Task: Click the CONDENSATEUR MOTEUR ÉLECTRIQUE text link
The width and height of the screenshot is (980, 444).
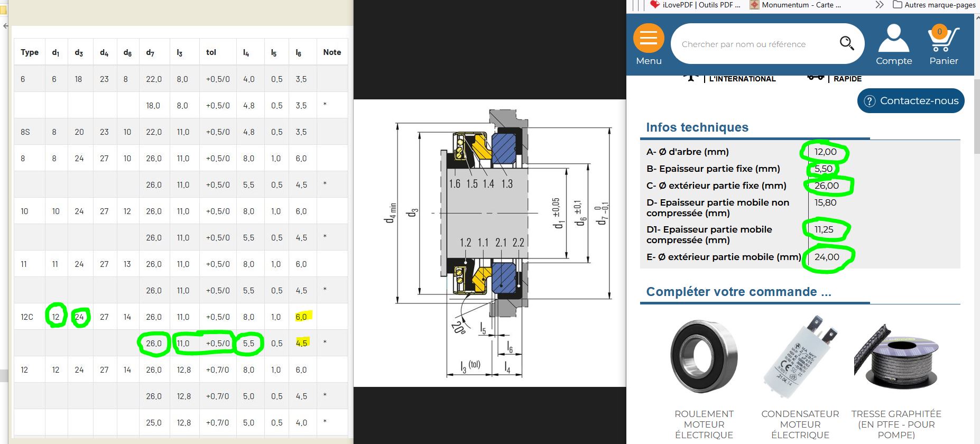Action: pyautogui.click(x=800, y=424)
